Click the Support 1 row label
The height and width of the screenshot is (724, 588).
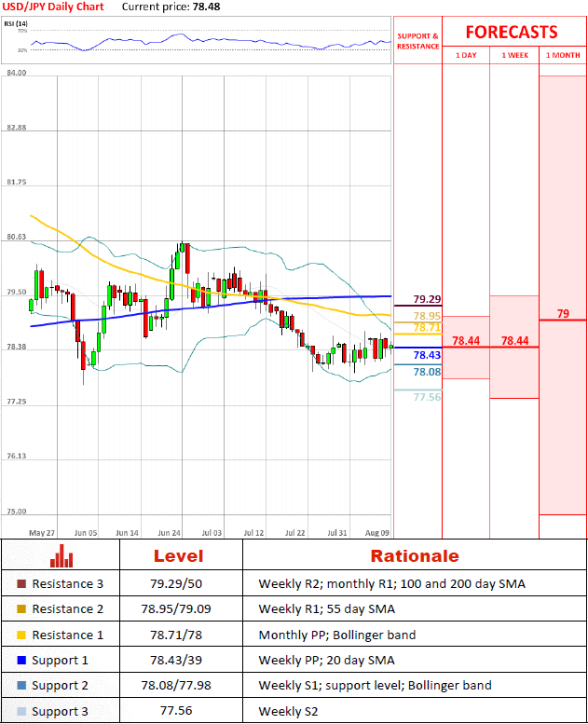(60, 661)
